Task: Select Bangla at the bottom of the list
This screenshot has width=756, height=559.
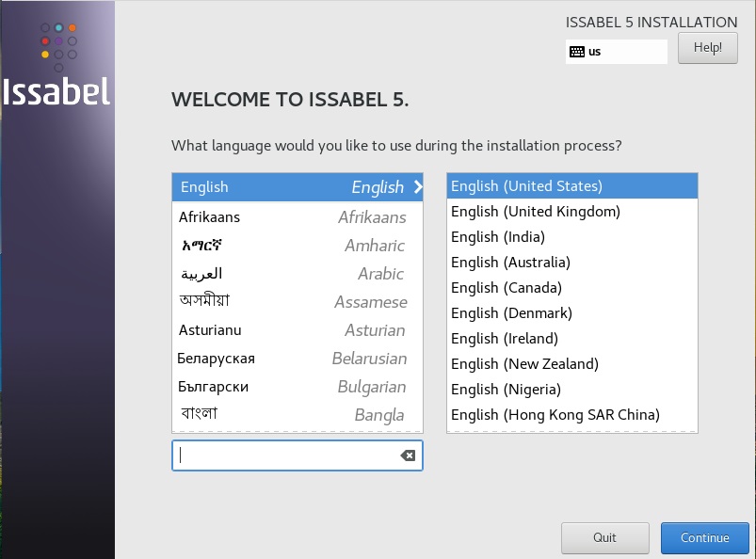Action: click(x=199, y=414)
